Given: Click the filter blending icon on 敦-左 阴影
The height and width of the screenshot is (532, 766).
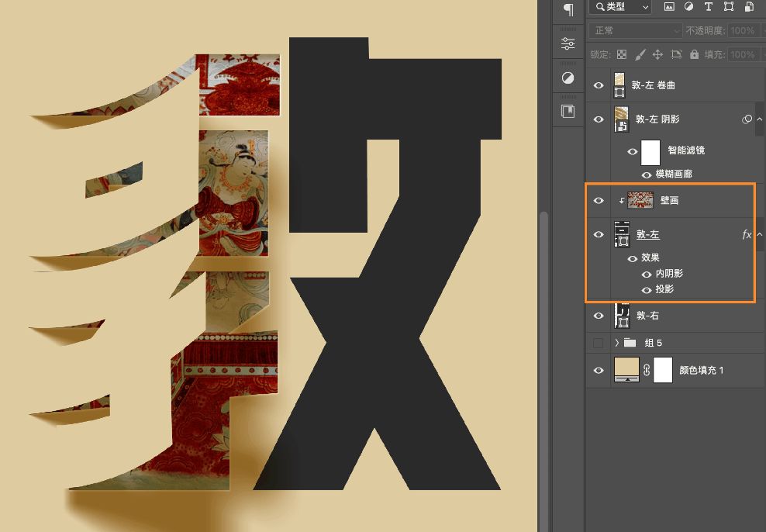Looking at the screenshot, I should click(747, 119).
